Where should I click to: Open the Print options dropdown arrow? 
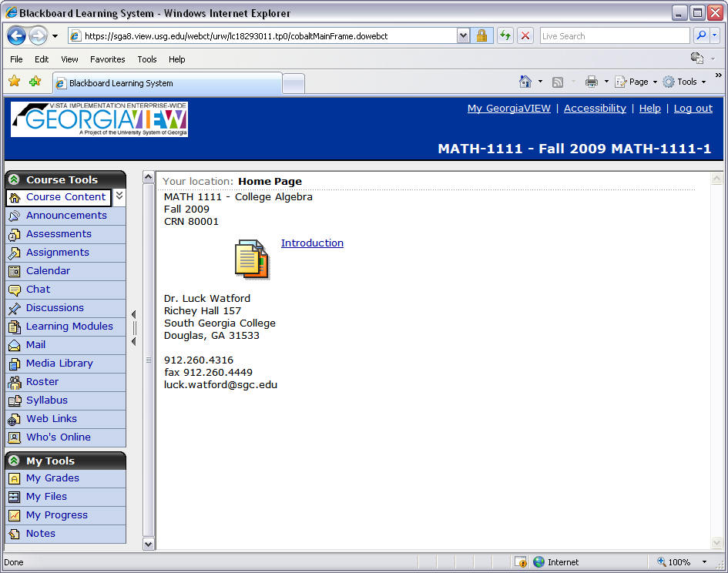pos(606,82)
